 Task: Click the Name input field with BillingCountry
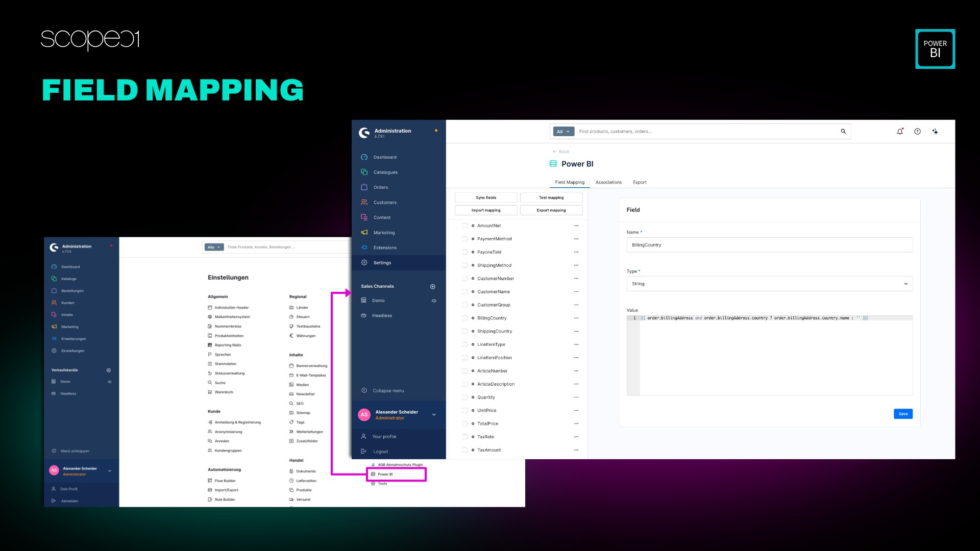point(769,245)
